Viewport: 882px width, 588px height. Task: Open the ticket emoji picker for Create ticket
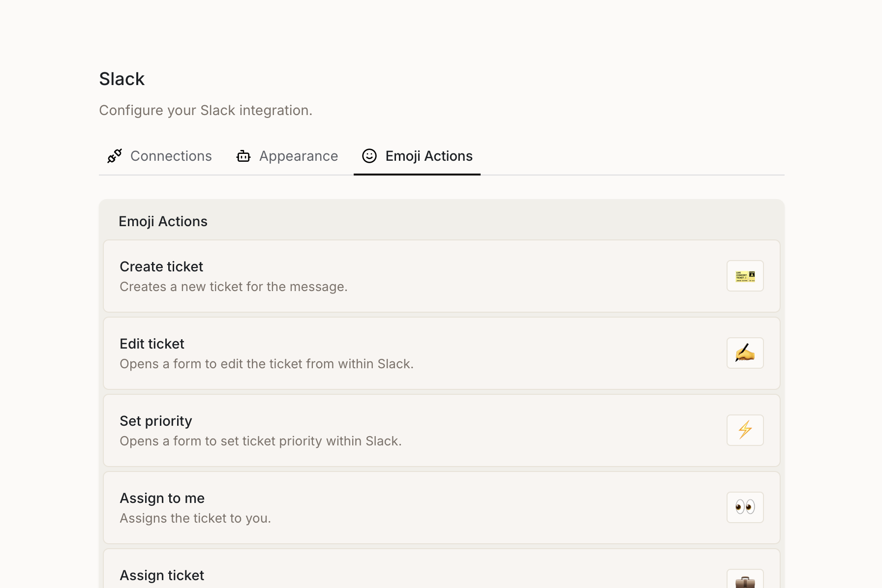[745, 276]
